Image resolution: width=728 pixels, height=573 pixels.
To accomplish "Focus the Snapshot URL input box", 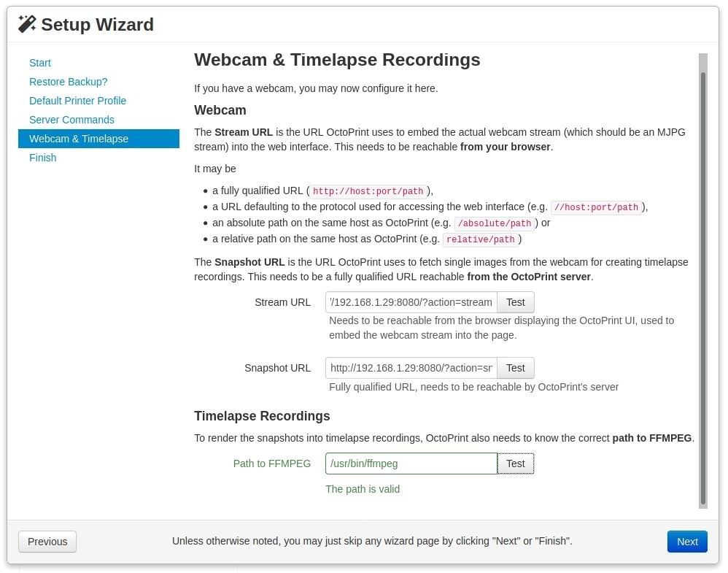I will pyautogui.click(x=411, y=368).
